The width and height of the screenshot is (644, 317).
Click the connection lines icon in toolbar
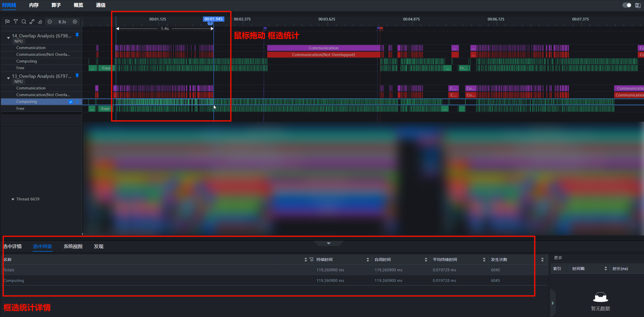[32, 21]
